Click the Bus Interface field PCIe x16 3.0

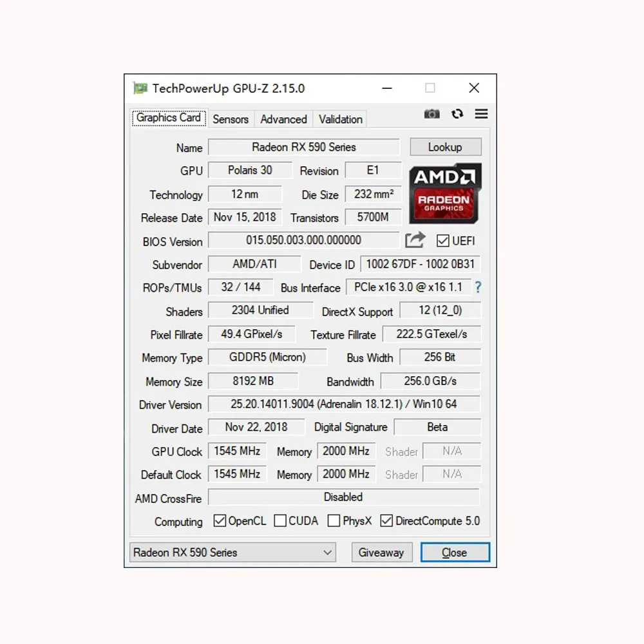408,287
